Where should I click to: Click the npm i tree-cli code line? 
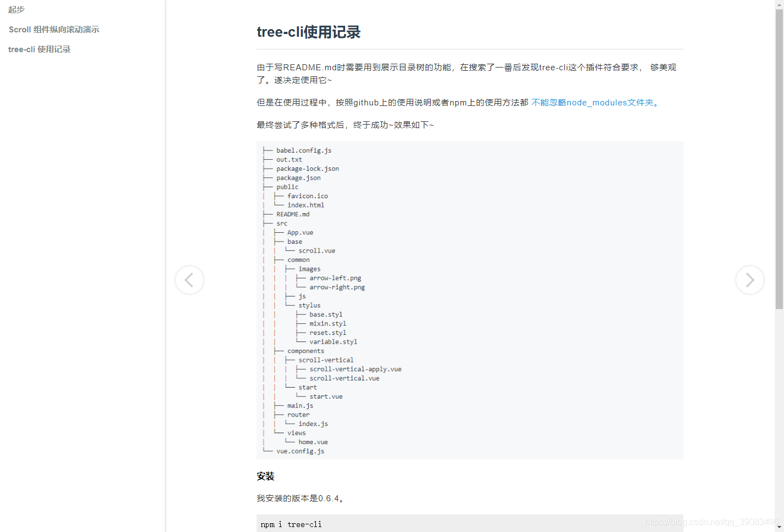point(291,524)
